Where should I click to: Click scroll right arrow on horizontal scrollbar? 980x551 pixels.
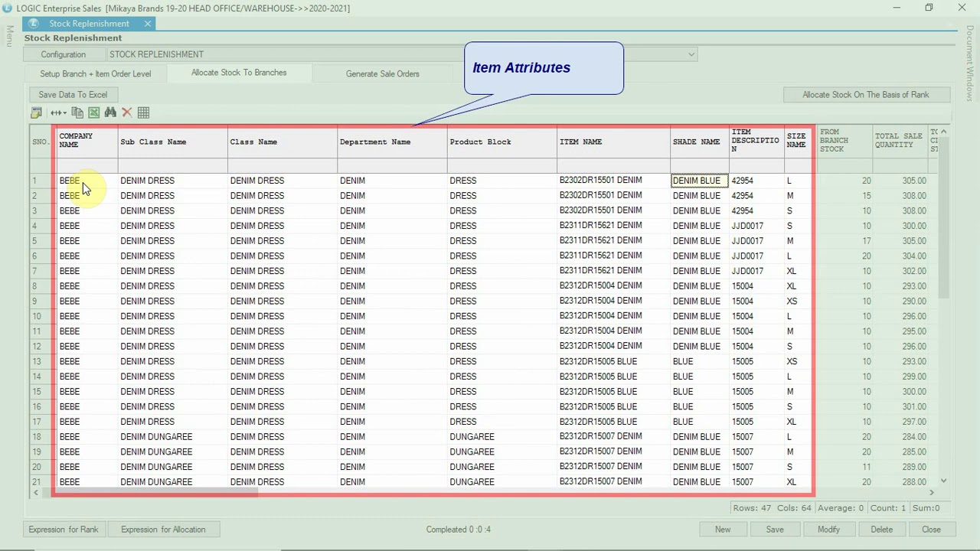[x=932, y=493]
